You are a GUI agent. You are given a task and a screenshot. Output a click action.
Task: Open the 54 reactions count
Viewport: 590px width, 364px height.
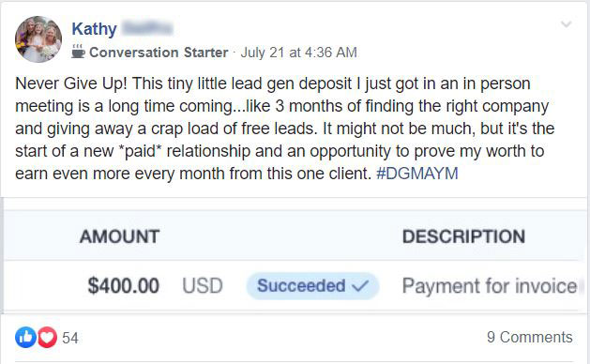click(x=70, y=338)
